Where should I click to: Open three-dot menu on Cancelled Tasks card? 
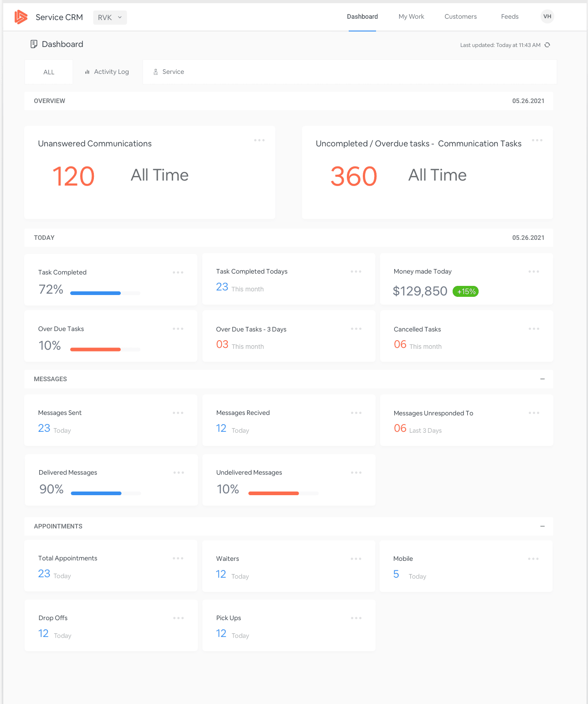pos(534,329)
